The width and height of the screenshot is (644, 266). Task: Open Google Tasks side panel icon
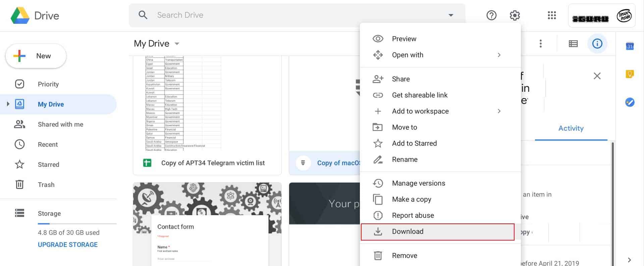(630, 102)
